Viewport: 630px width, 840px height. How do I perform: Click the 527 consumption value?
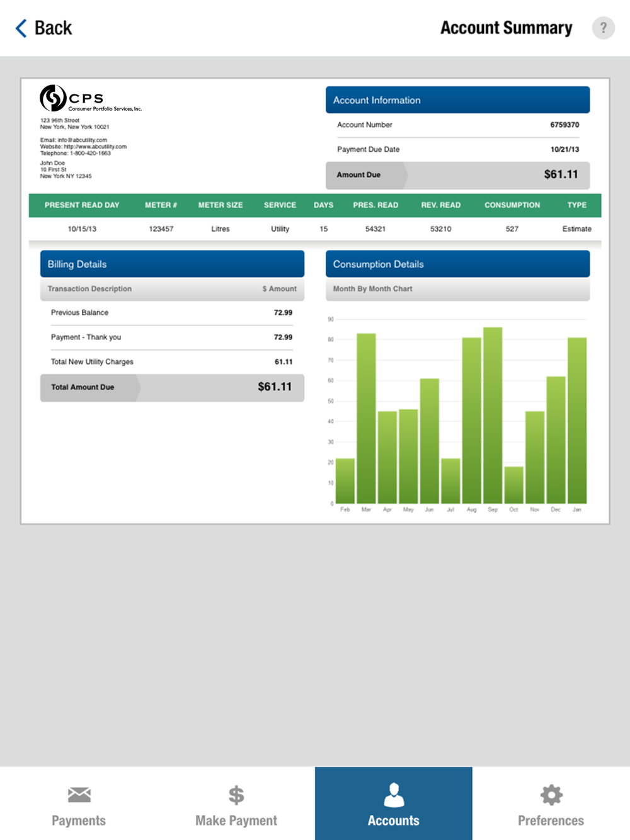[x=512, y=229]
